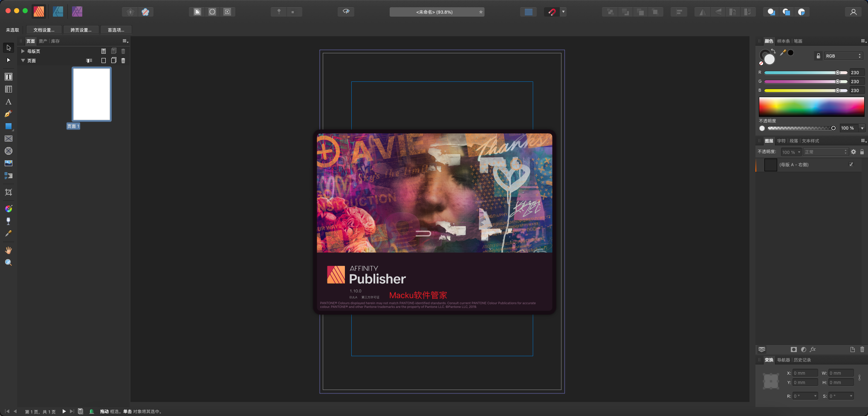Select the View hand tool

(x=9, y=250)
